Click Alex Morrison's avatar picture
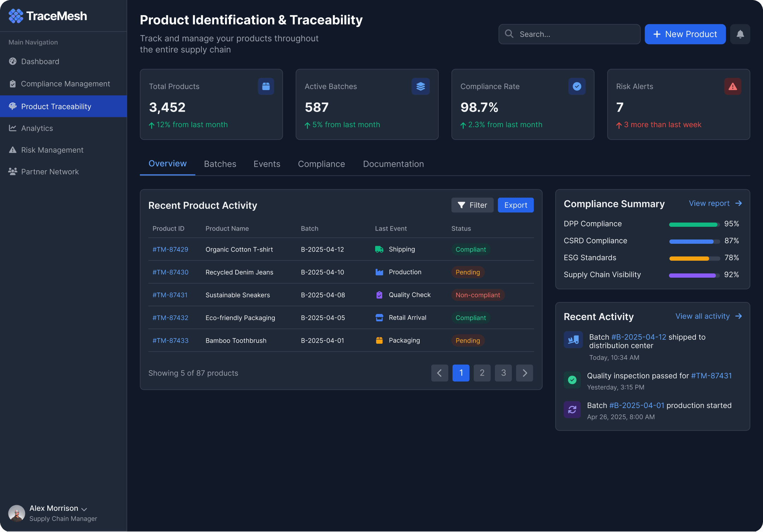This screenshot has height=532, width=763. coord(17,513)
